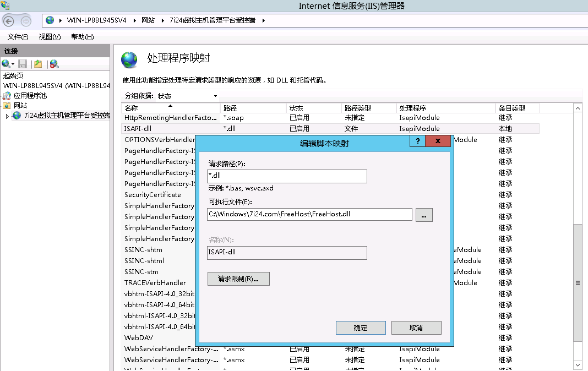This screenshot has width=588, height=371.
Task: Open the dropdown arrow after WIN-LP8BL945SV4 in address bar
Action: coord(132,20)
